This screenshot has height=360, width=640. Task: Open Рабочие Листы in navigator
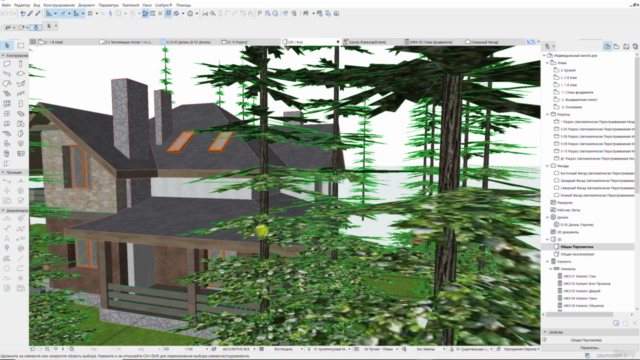point(570,210)
